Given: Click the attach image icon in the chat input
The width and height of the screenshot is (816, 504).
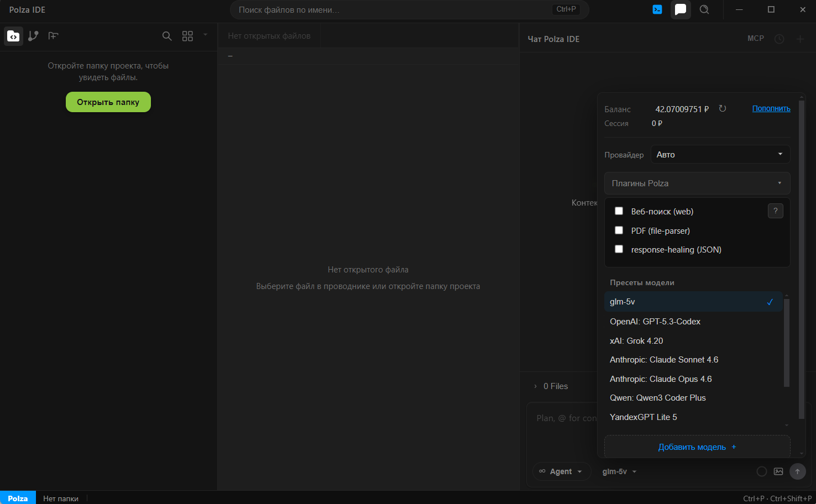Looking at the screenshot, I should 778,471.
